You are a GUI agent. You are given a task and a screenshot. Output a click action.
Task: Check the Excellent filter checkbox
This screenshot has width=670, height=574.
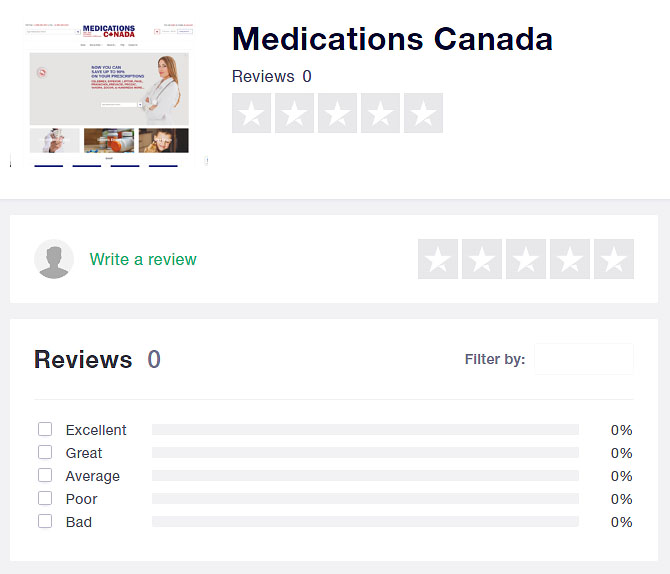click(x=45, y=429)
